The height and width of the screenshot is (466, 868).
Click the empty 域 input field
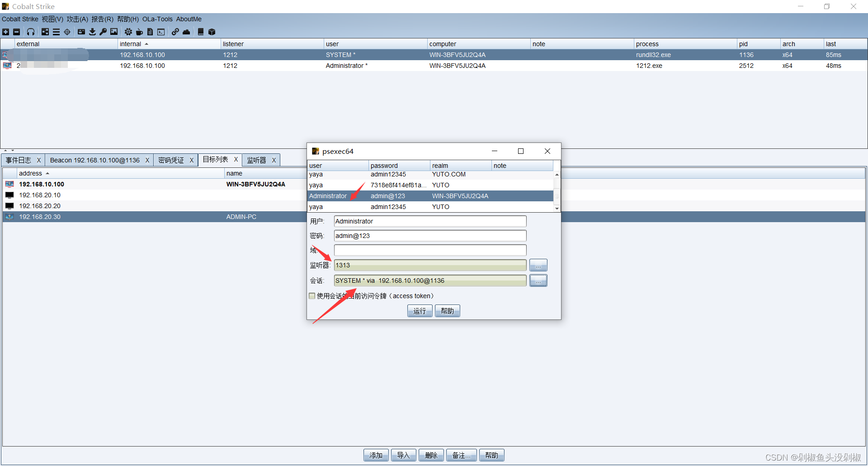430,250
